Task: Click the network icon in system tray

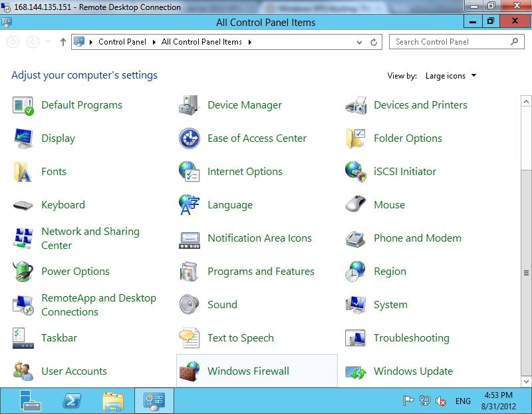Action: point(424,401)
